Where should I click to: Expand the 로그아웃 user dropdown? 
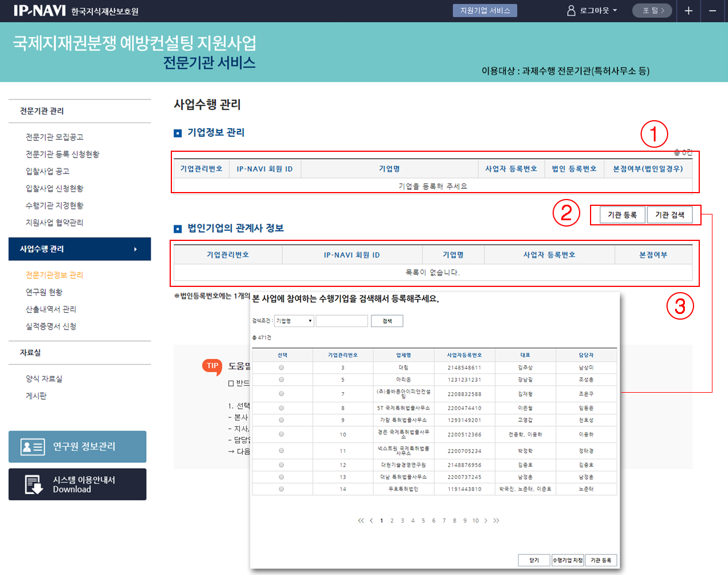coord(592,10)
